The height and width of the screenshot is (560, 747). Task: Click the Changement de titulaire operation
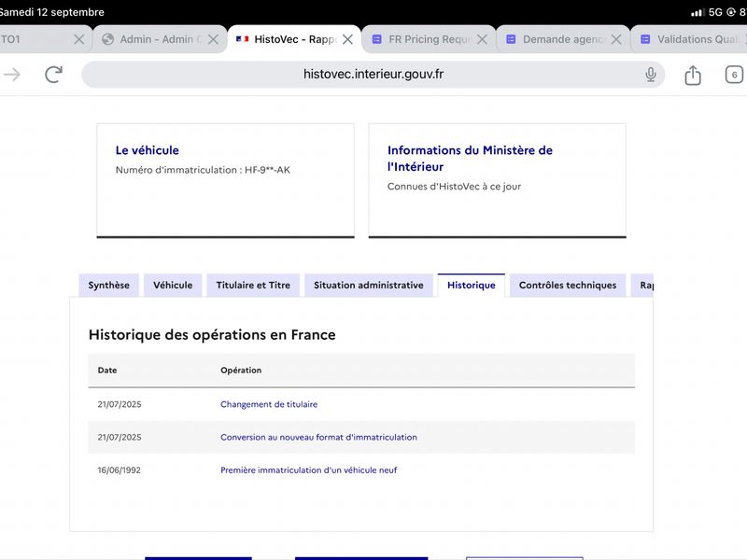[269, 404]
